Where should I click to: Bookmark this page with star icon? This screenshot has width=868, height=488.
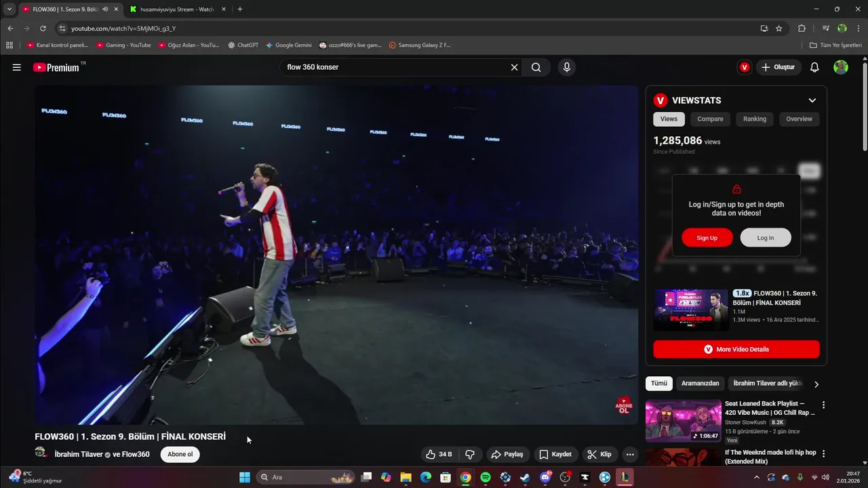[779, 28]
